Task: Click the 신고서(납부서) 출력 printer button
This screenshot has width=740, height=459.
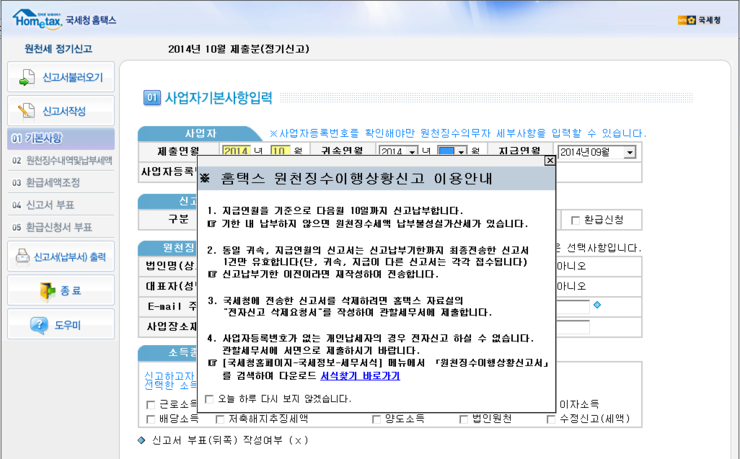Action: (x=60, y=257)
